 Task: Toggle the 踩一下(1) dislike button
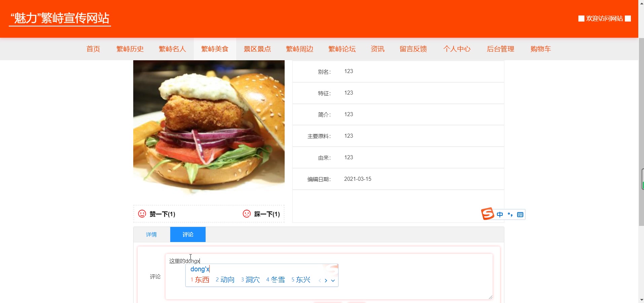tap(267, 214)
